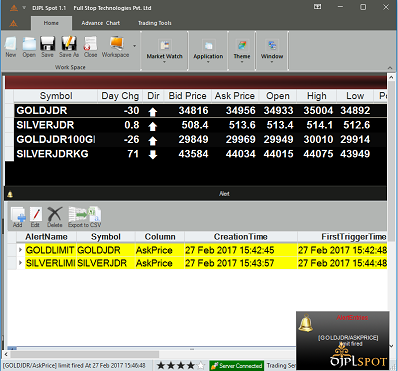Screen dimensions: 398x371
Task: Click the orange logo icon beside Home tab
Action: pyautogui.click(x=13, y=23)
